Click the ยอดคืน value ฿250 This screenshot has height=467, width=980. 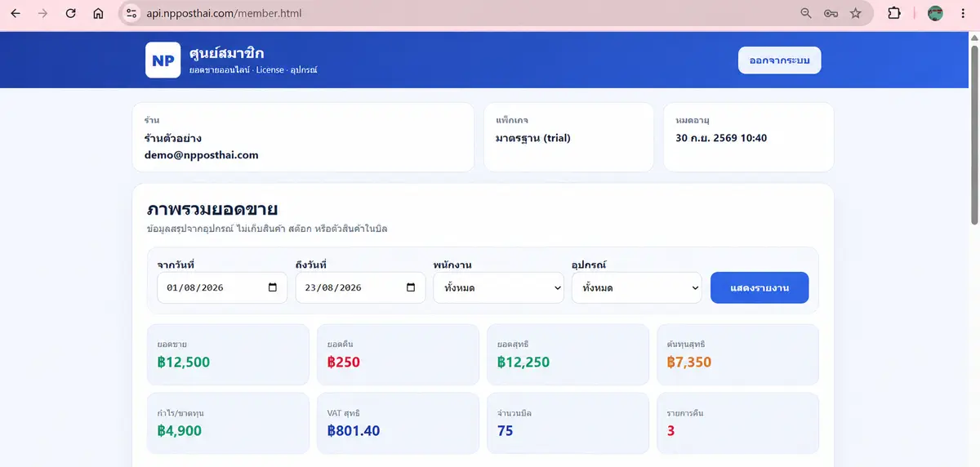[x=343, y=362]
